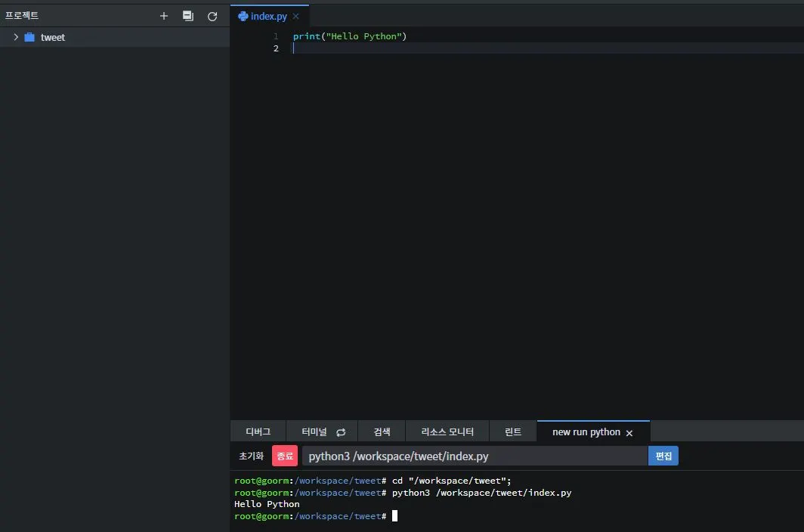Click the red 종료 stop button
Screen dimensions: 804x532
(x=285, y=456)
